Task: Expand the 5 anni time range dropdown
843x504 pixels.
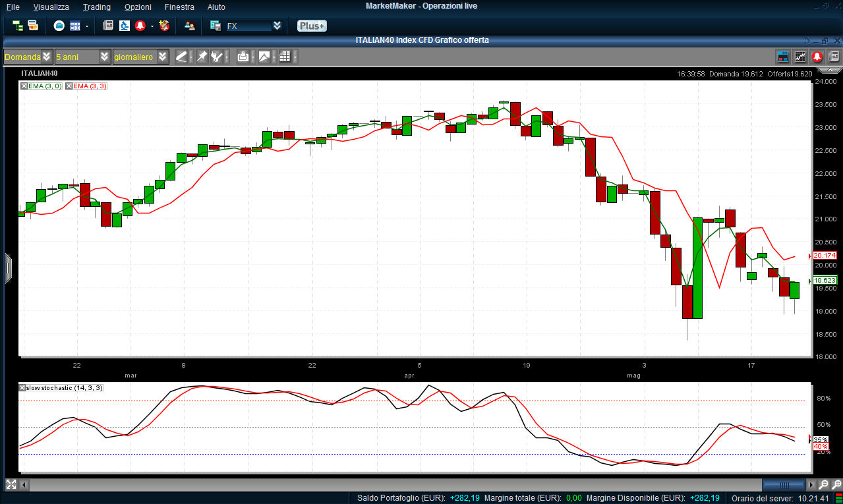Action: (104, 57)
